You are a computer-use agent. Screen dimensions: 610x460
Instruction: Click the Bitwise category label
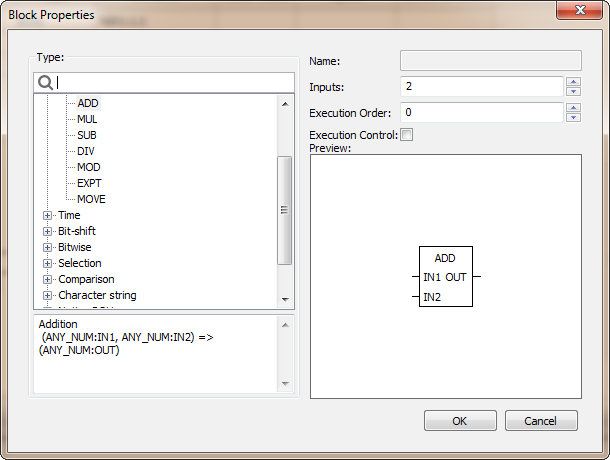(x=75, y=247)
